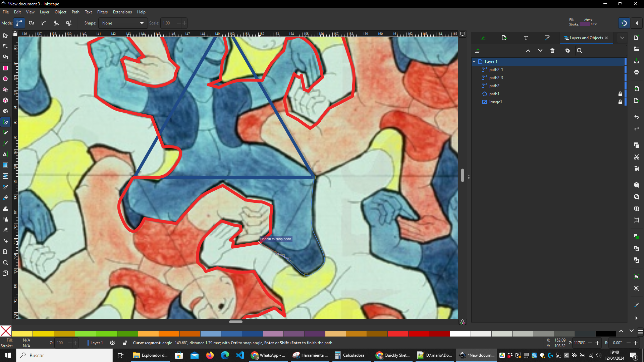Image resolution: width=644 pixels, height=362 pixels.
Task: Select the Shape Builder tool
Action: (5, 57)
